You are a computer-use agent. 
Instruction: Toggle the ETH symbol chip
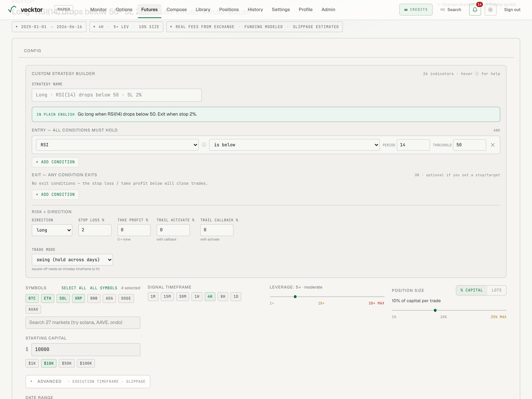click(47, 298)
